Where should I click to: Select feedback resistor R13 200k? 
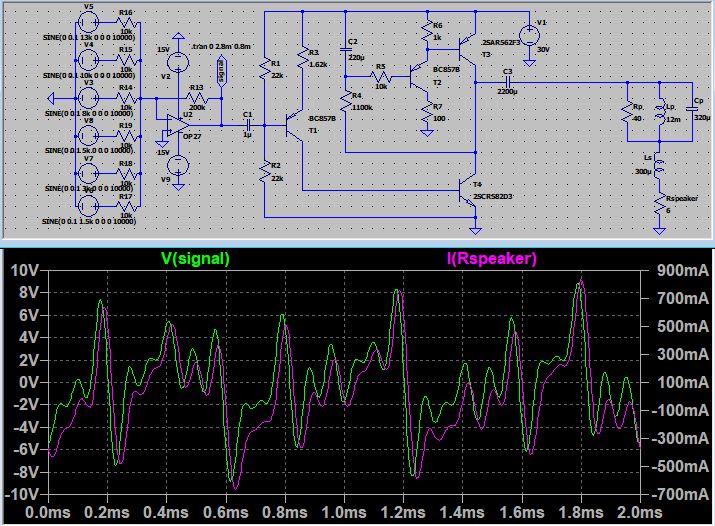tap(197, 98)
